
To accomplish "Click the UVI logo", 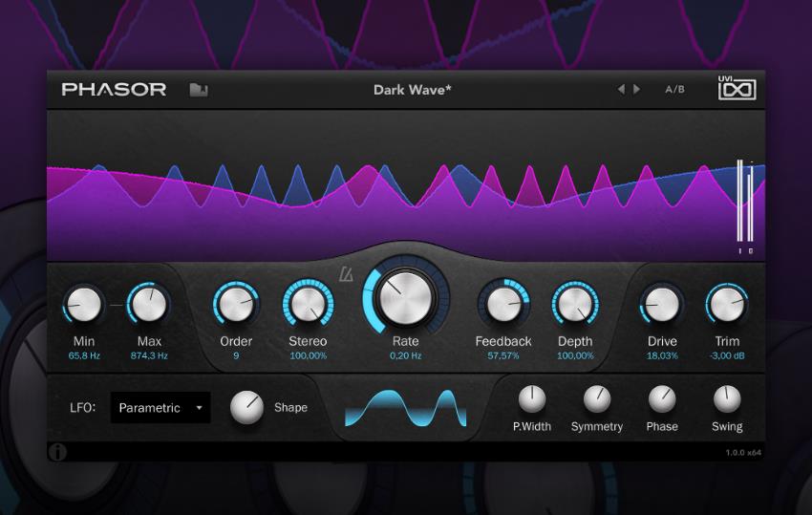I will tap(737, 88).
